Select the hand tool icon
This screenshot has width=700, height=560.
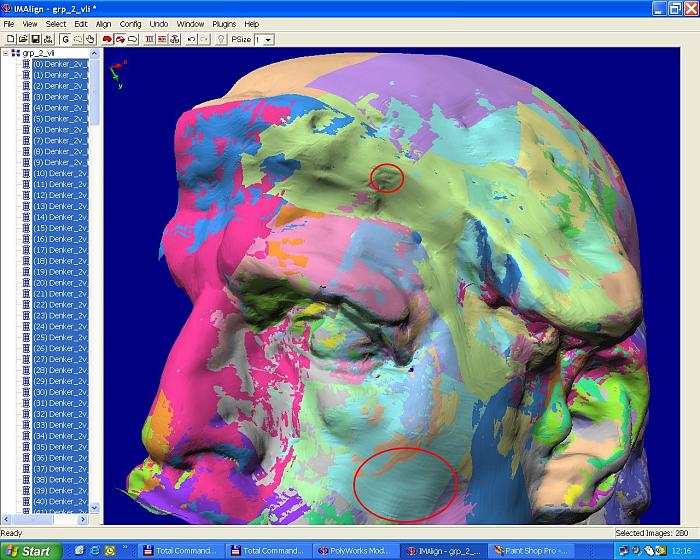[90, 39]
